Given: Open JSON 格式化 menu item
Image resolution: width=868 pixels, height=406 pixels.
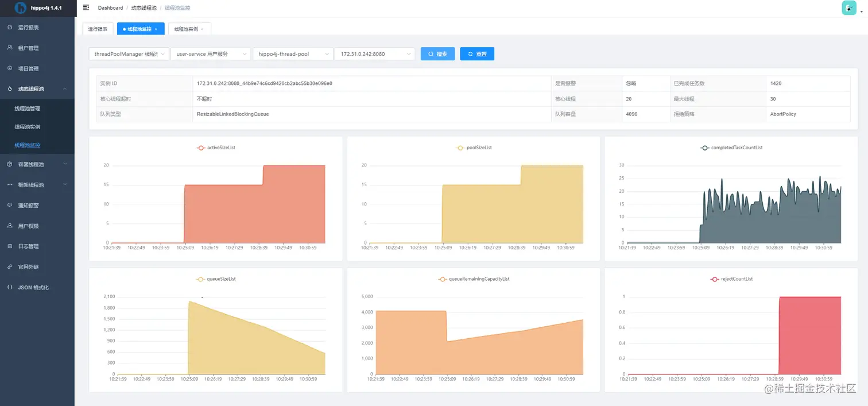Looking at the screenshot, I should (x=37, y=288).
